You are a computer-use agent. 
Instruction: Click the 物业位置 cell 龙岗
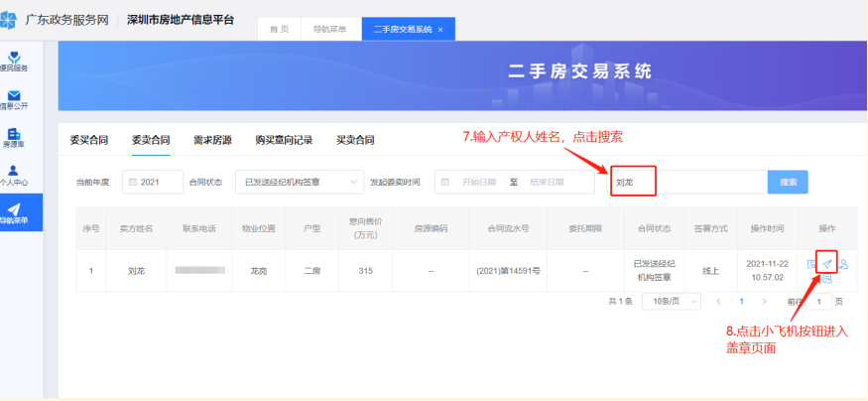click(x=259, y=271)
